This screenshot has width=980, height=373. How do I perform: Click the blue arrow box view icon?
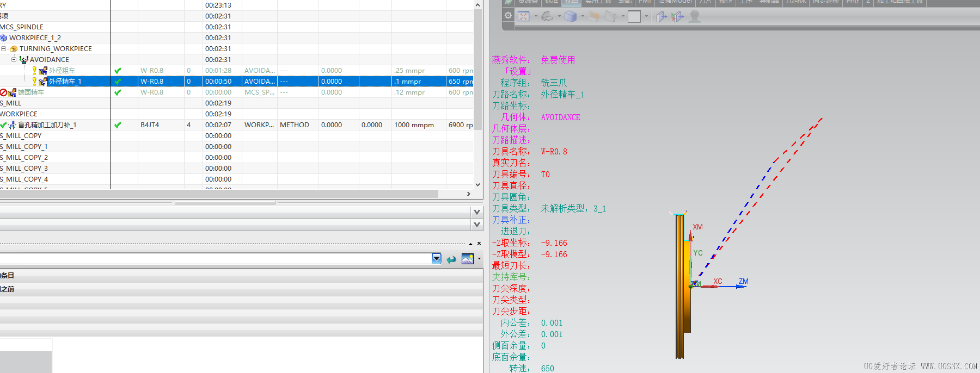(661, 17)
